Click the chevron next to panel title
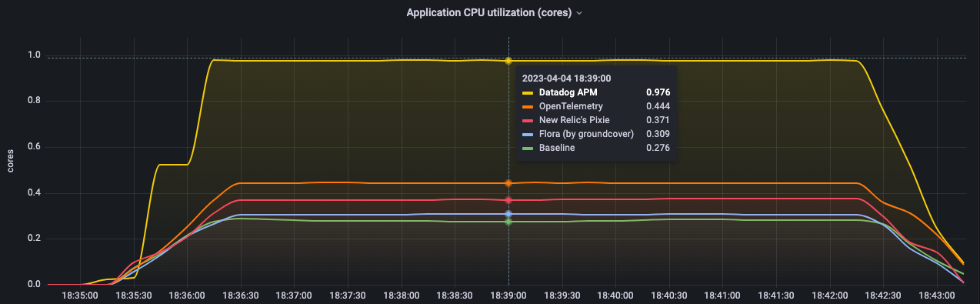 point(579,13)
